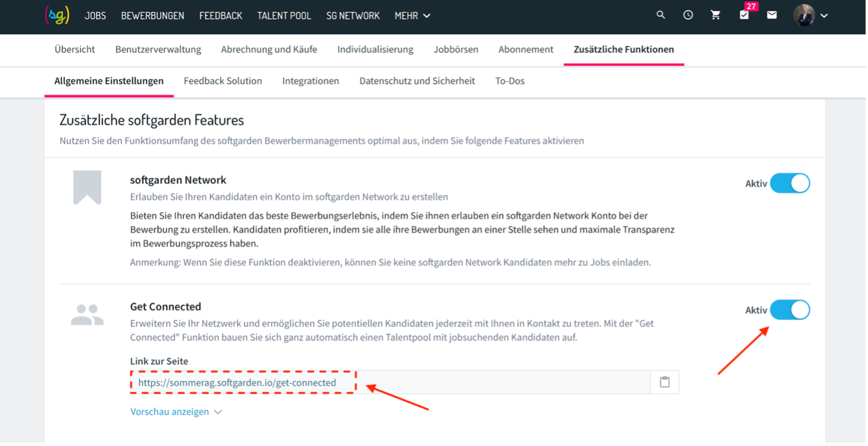Image resolution: width=868 pixels, height=446 pixels.
Task: Switch to Übersicht tab
Action: 75,49
